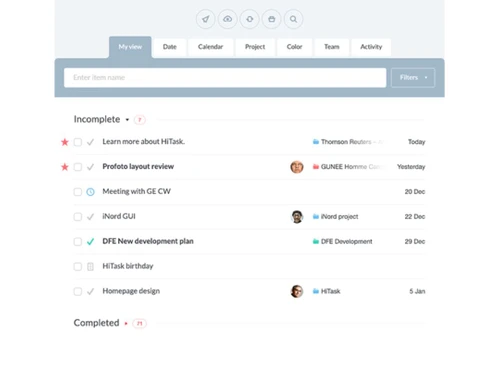
Task: Open DFE Development project link
Action: (x=347, y=241)
